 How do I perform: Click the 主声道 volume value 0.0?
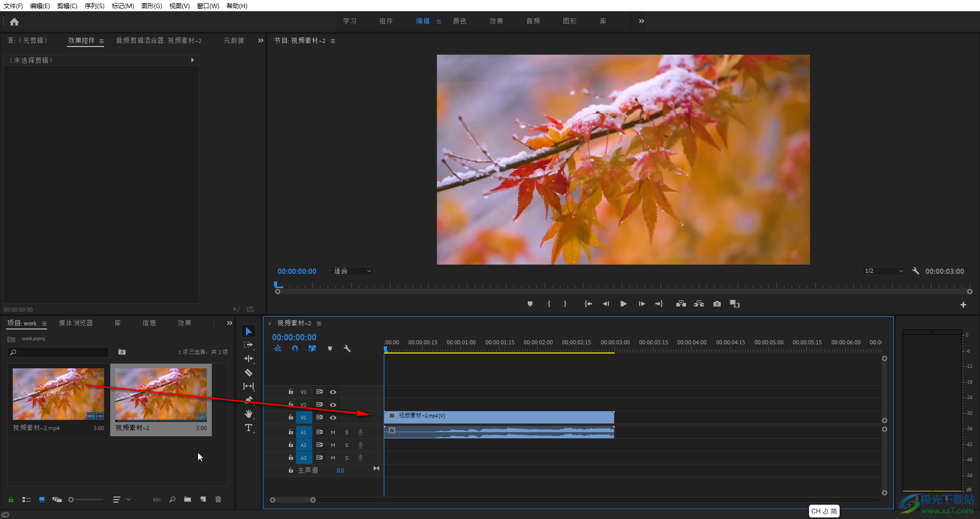(340, 470)
